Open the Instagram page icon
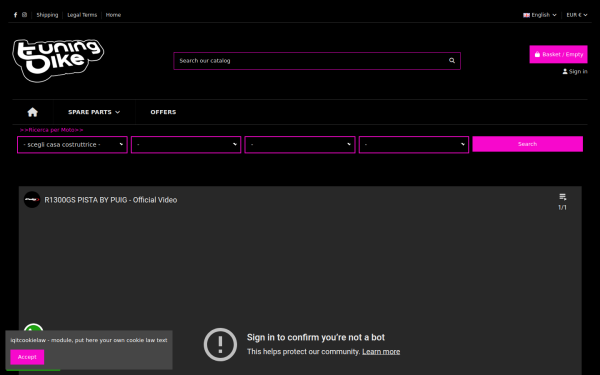Viewport: 600px width, 375px height. point(24,15)
